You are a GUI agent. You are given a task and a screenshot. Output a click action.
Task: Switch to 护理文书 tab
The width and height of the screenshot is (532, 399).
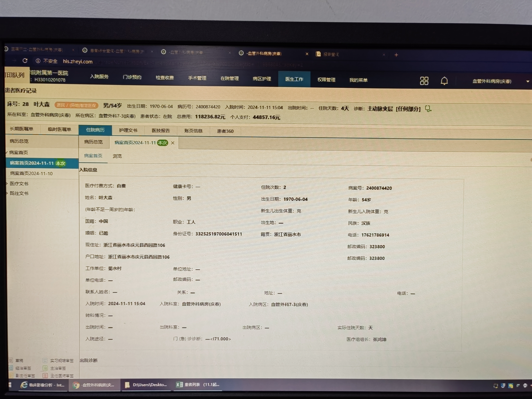point(128,130)
